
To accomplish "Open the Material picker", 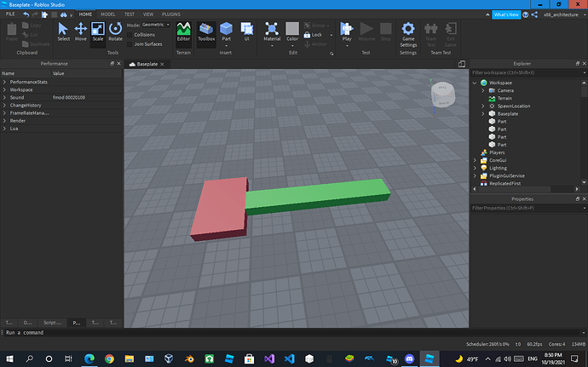I will (272, 32).
